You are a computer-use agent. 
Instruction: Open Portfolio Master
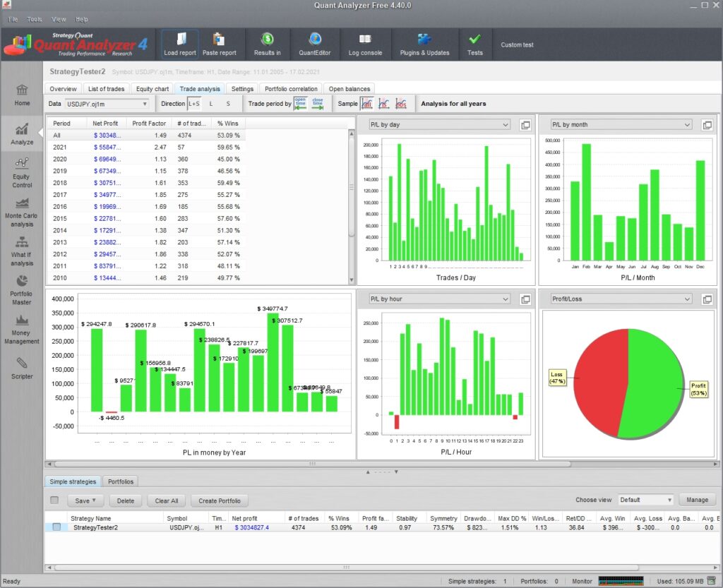(x=22, y=290)
